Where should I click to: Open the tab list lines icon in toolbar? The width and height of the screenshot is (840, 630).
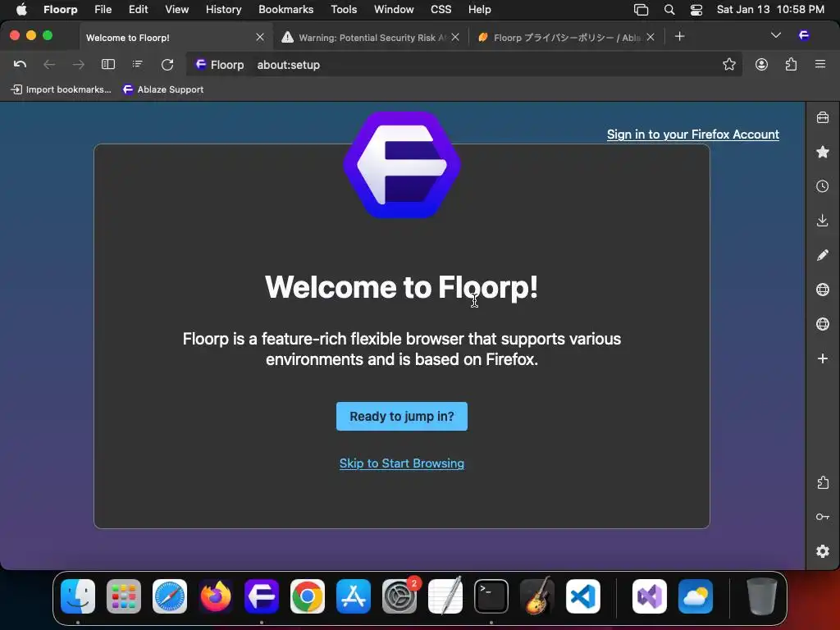click(x=137, y=64)
